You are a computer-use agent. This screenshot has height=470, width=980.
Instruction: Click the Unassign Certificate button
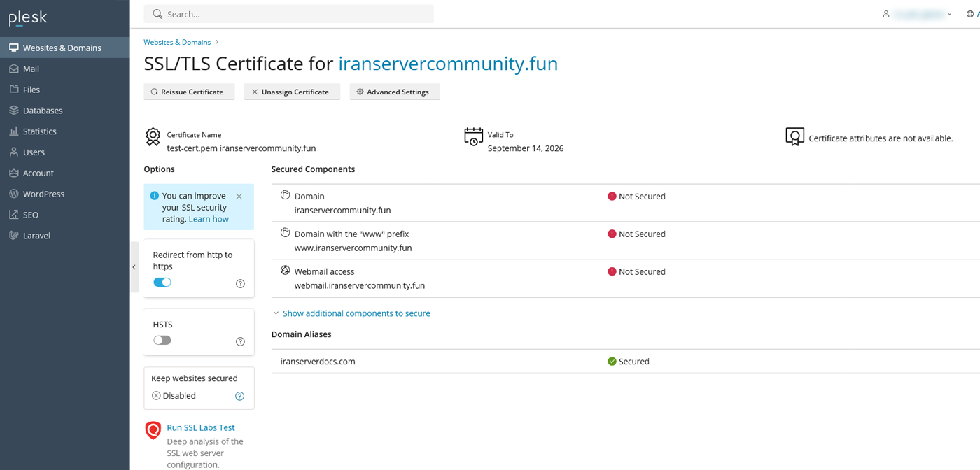292,92
